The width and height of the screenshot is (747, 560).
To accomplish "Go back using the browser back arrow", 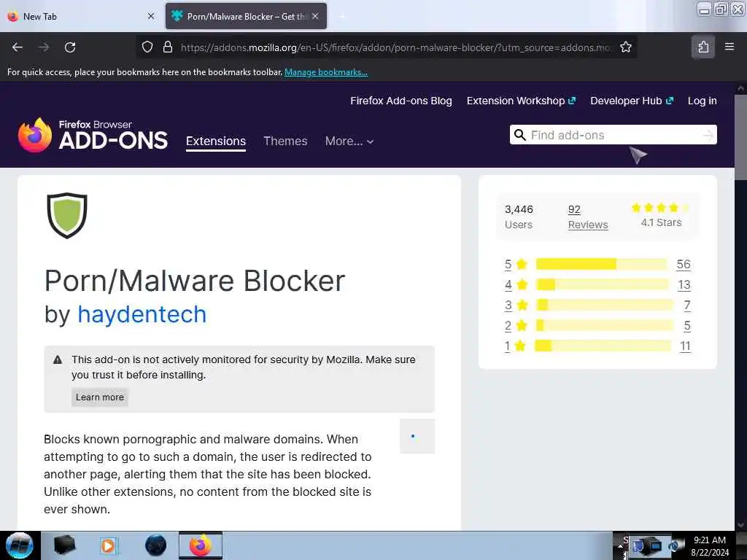I will [18, 47].
